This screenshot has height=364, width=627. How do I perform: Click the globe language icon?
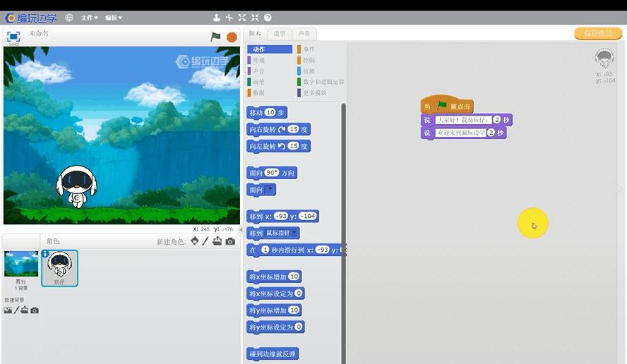[68, 18]
